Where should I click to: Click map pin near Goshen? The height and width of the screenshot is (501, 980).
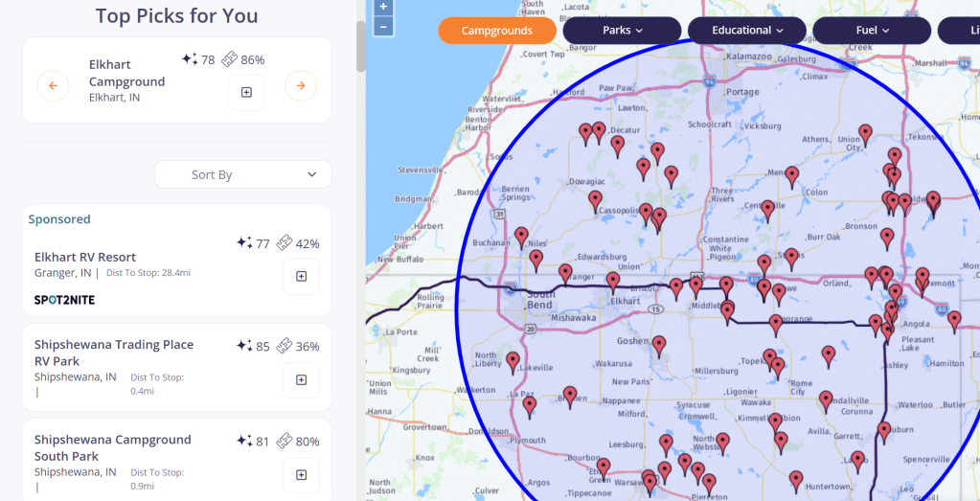coord(659,345)
